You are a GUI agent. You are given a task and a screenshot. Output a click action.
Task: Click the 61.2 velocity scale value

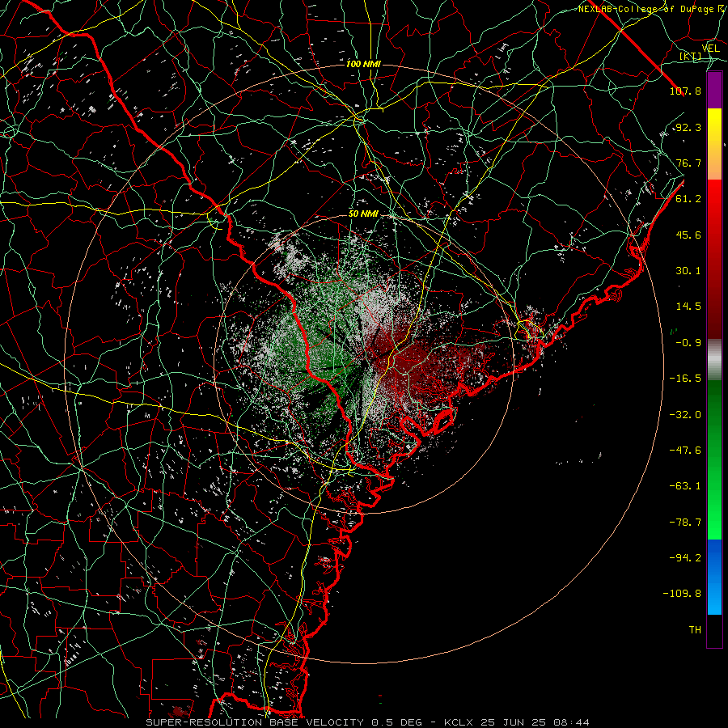[688, 199]
